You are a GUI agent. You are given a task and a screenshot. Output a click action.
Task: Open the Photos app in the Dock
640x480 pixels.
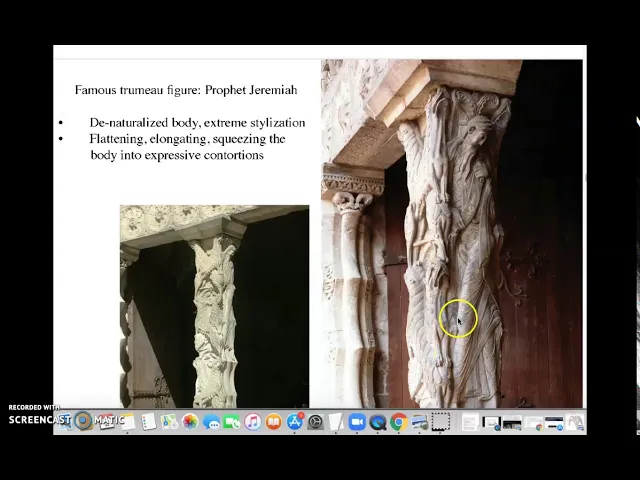click(191, 422)
